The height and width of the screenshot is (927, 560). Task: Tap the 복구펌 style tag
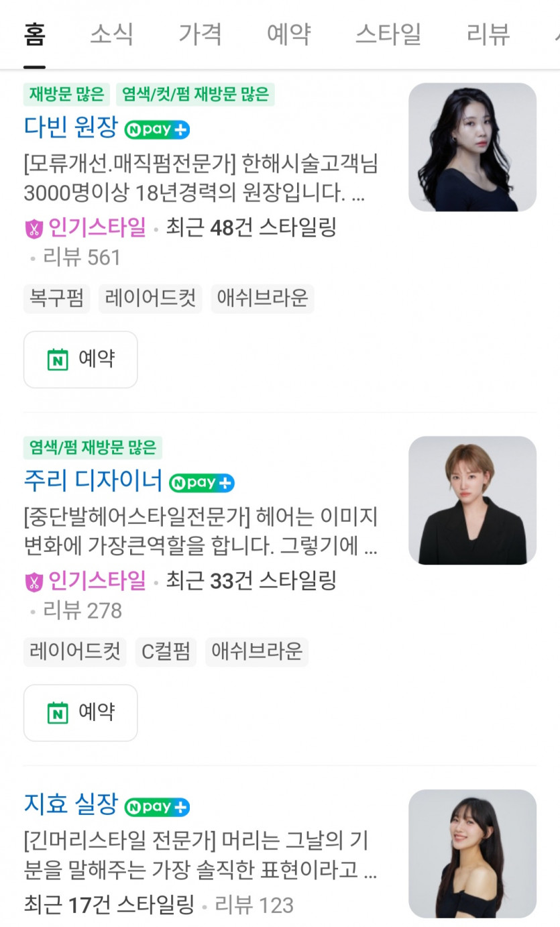(x=57, y=298)
